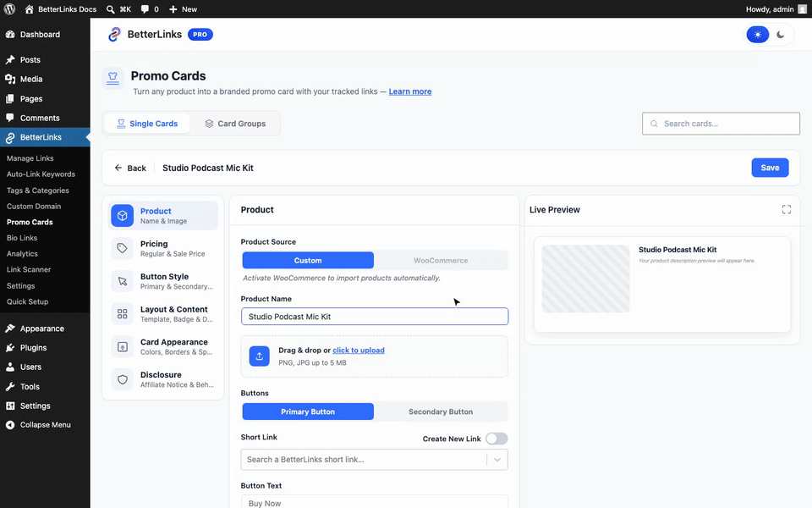Open the BetterLinks main menu item
This screenshot has width=812, height=508.
click(x=45, y=137)
